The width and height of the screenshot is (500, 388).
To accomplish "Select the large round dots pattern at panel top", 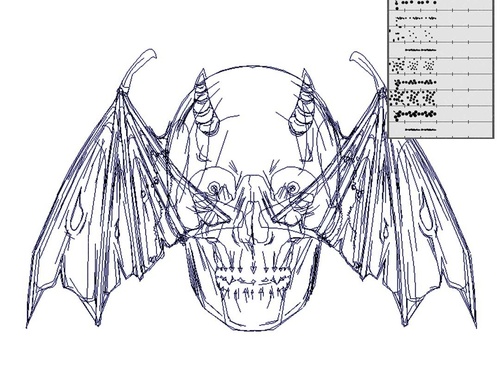I will pos(416,3).
